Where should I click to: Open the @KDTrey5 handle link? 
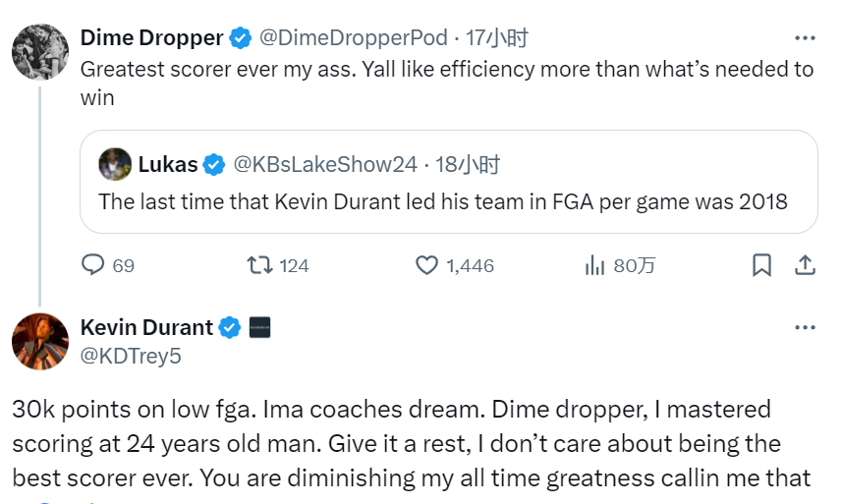tap(131, 355)
